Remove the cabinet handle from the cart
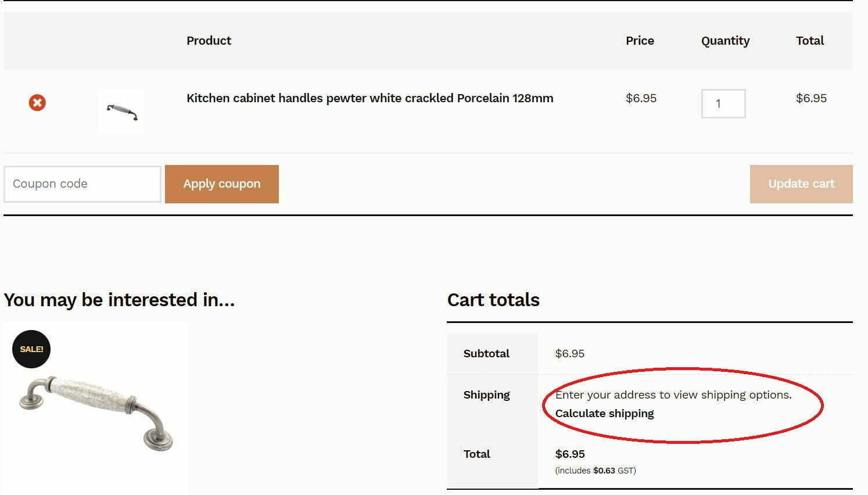Image resolution: width=868 pixels, height=495 pixels. pyautogui.click(x=37, y=103)
